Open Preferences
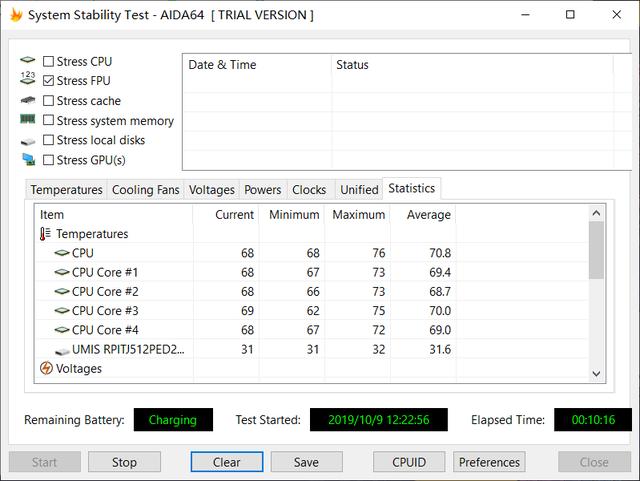 tap(489, 462)
